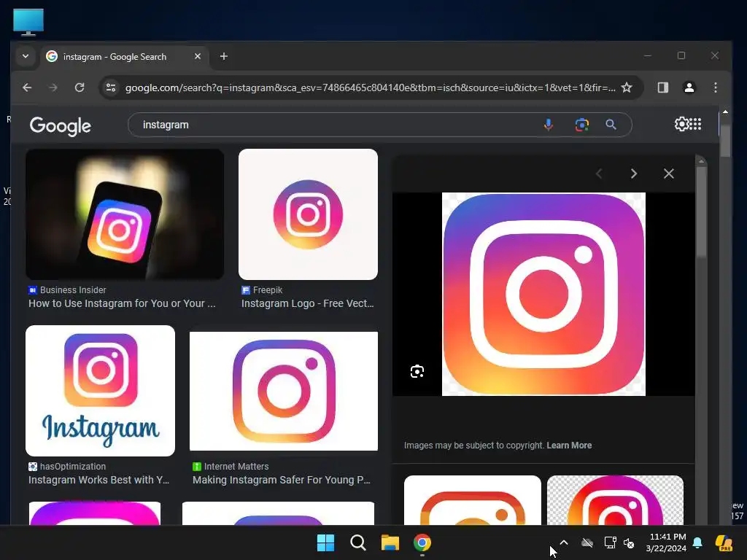This screenshot has width=747, height=560.
Task: Show hidden system tray icons
Action: tap(564, 542)
